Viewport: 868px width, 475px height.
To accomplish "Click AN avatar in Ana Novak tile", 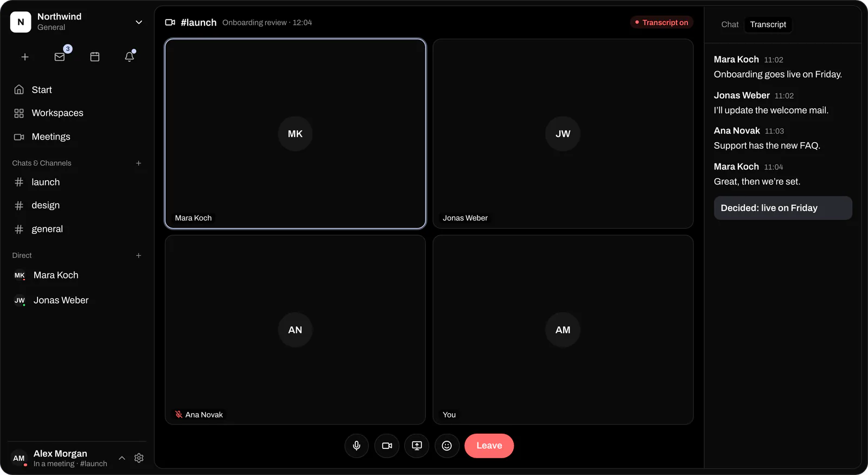I will click(x=295, y=330).
